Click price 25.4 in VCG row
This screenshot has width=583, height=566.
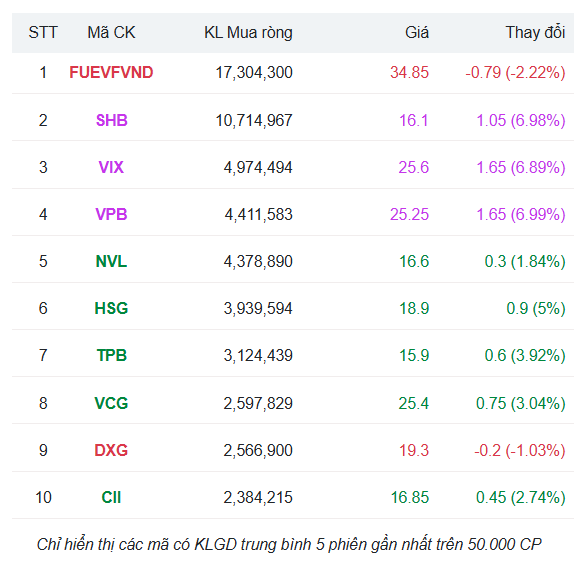[414, 403]
